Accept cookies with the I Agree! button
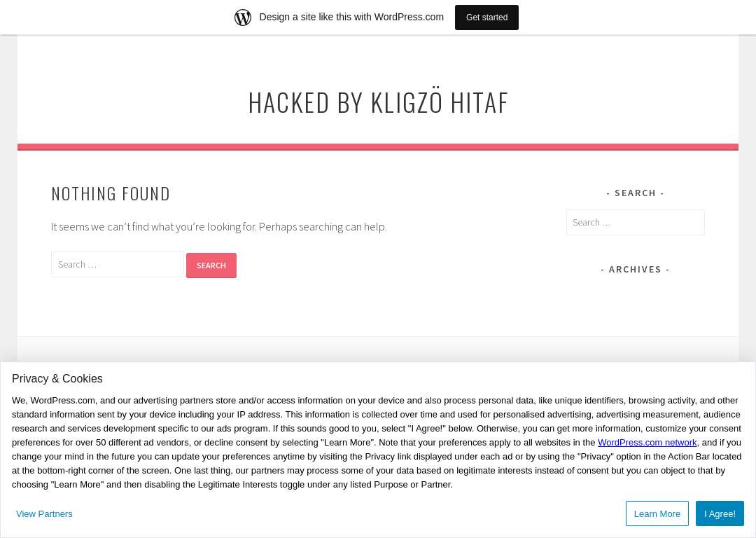This screenshot has height=538, width=756. point(720,514)
